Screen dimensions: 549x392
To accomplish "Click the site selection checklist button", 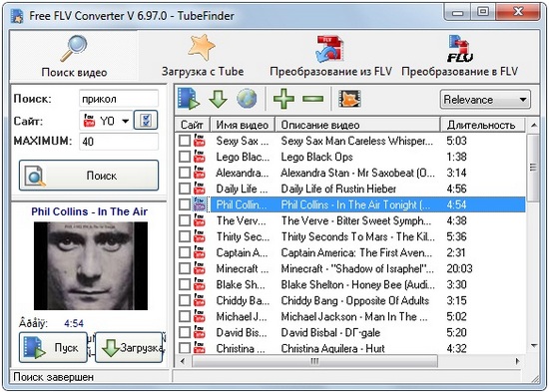I will click(x=146, y=121).
